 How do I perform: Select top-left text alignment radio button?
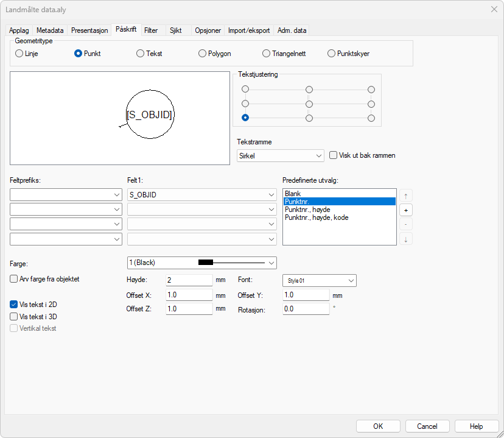[x=245, y=89]
